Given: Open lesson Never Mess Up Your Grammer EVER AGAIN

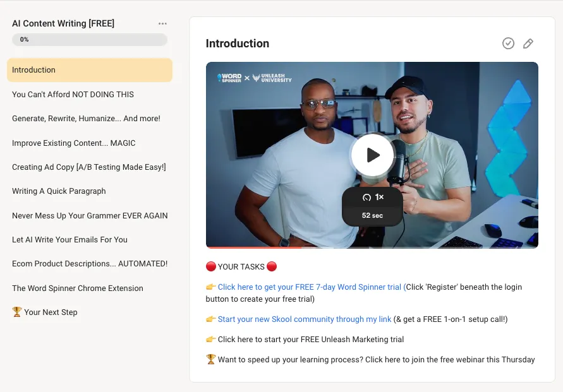Looking at the screenshot, I should [x=90, y=215].
